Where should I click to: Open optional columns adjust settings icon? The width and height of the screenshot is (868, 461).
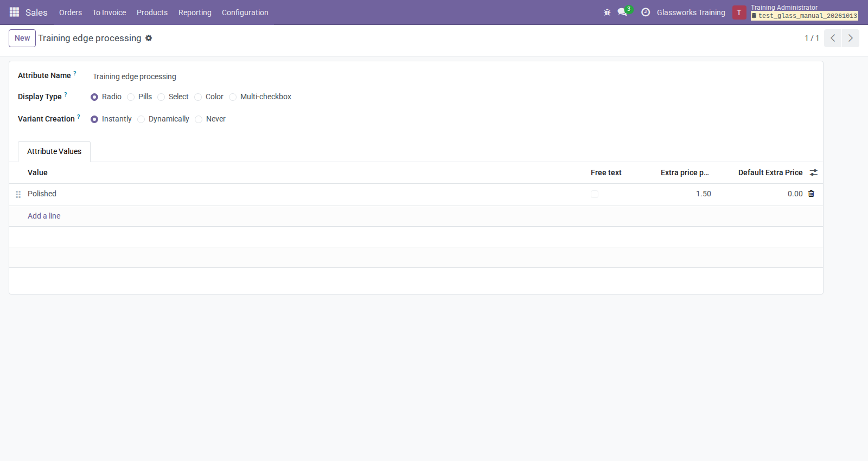coord(813,172)
